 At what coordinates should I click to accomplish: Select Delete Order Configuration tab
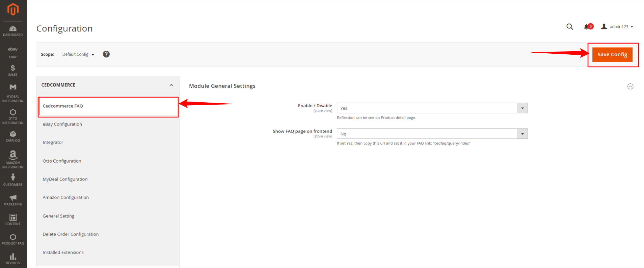tap(108, 234)
